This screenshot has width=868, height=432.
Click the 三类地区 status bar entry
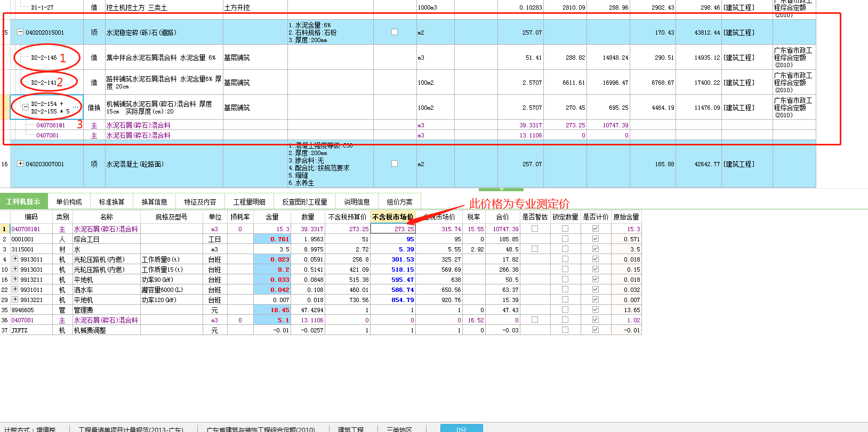pos(399,429)
